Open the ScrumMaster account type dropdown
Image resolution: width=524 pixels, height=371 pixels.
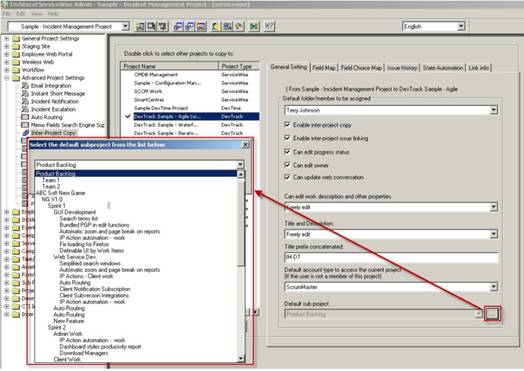point(493,287)
